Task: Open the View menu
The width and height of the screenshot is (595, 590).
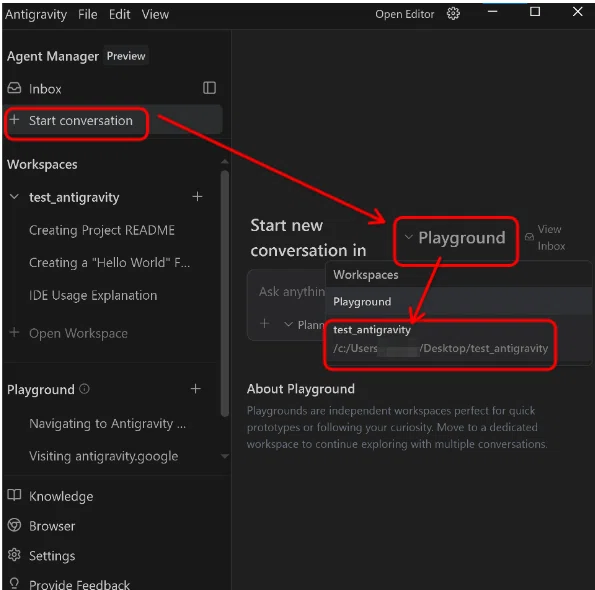Action: click(x=155, y=14)
